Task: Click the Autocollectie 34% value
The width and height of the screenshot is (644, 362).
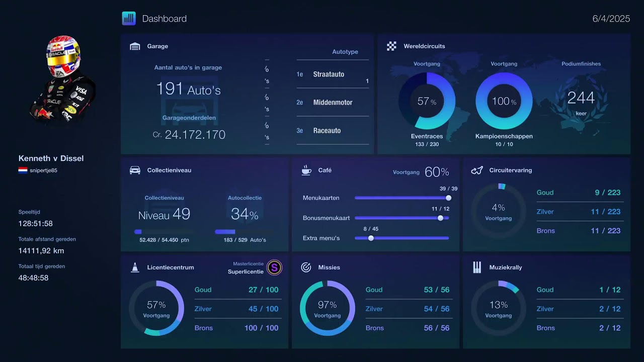Action: pos(245,215)
